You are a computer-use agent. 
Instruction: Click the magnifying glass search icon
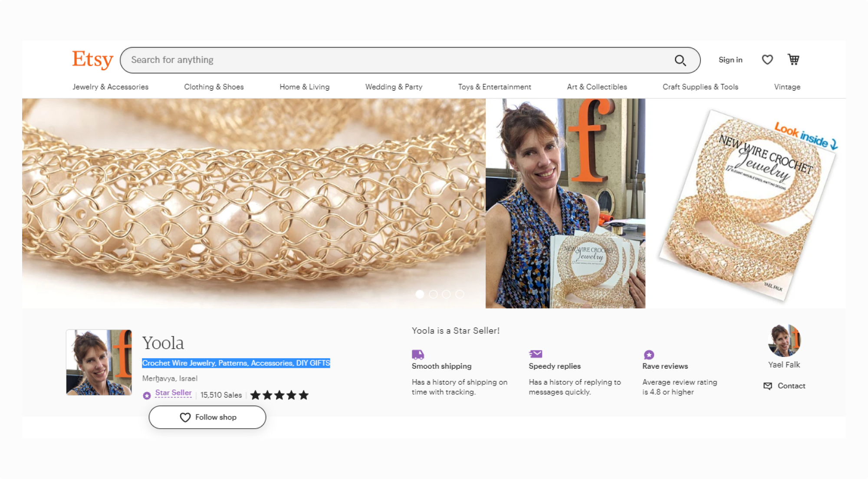(x=680, y=60)
